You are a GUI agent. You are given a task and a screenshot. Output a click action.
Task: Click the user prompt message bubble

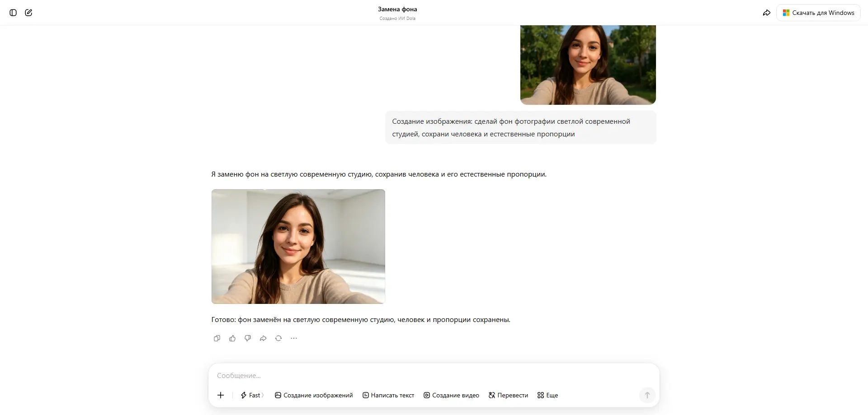[521, 127]
